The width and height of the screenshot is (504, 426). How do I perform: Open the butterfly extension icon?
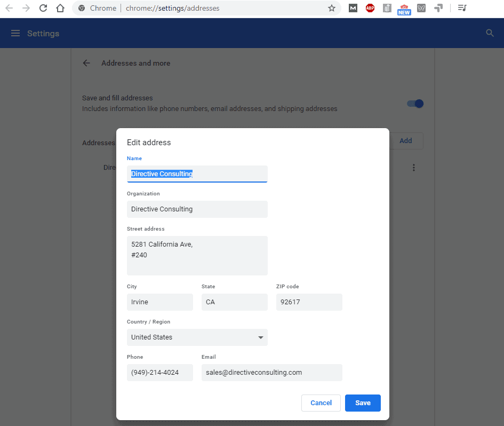[x=421, y=8]
